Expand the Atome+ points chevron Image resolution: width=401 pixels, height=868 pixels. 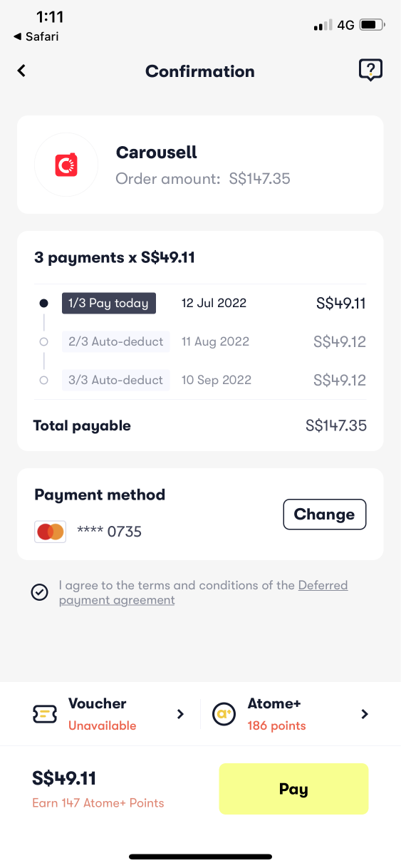(x=365, y=714)
